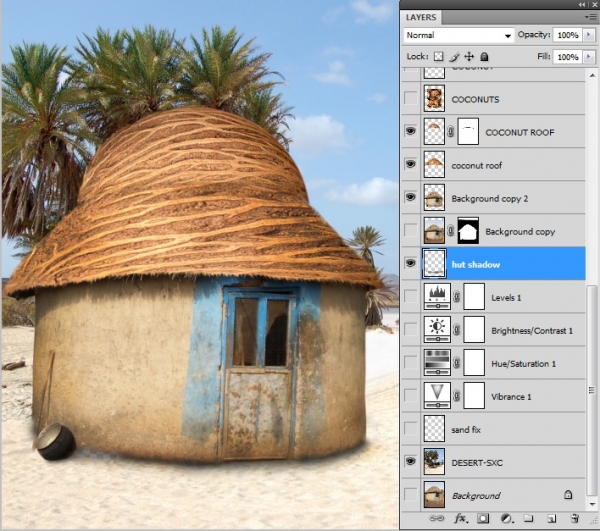Click the Opacity value field
The height and width of the screenshot is (531, 600).
tap(567, 35)
